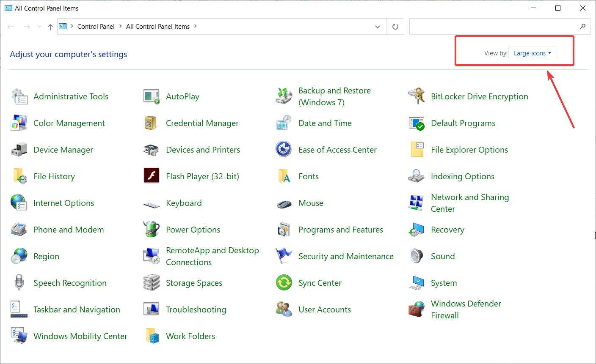Open the File History icon
596x364 pixels.
tap(19, 176)
